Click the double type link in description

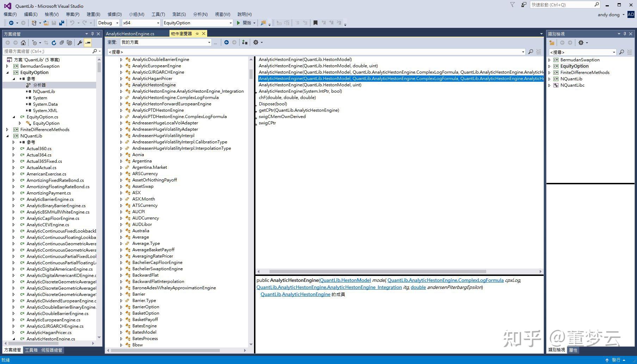point(418,288)
